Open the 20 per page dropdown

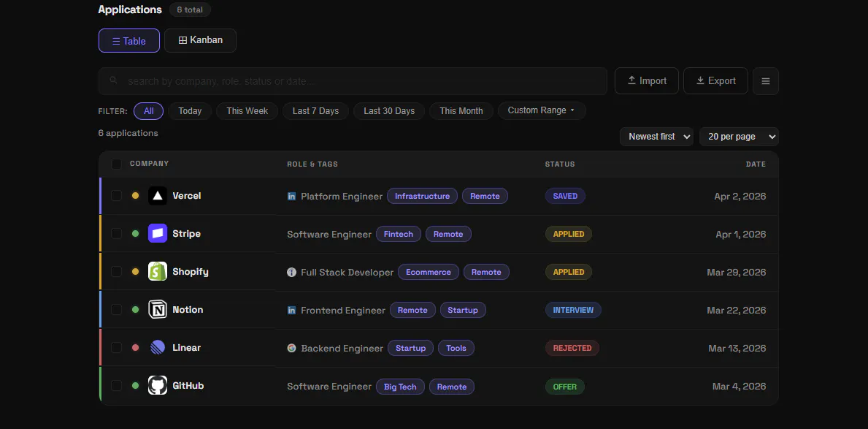tap(739, 137)
